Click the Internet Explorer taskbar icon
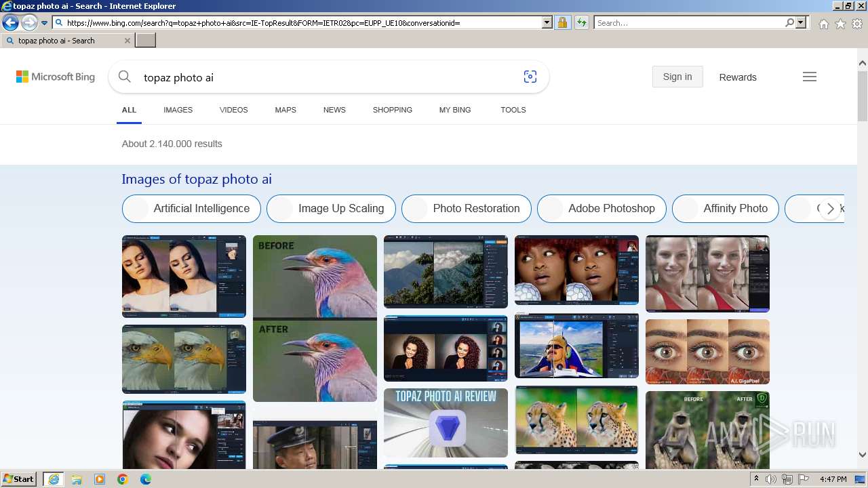Viewport: 868px width, 488px height. (54, 479)
